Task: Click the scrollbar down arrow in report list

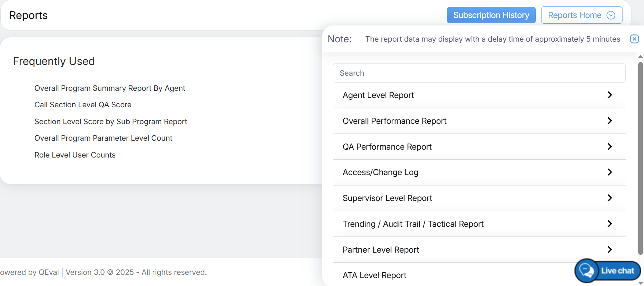Action: (640, 283)
